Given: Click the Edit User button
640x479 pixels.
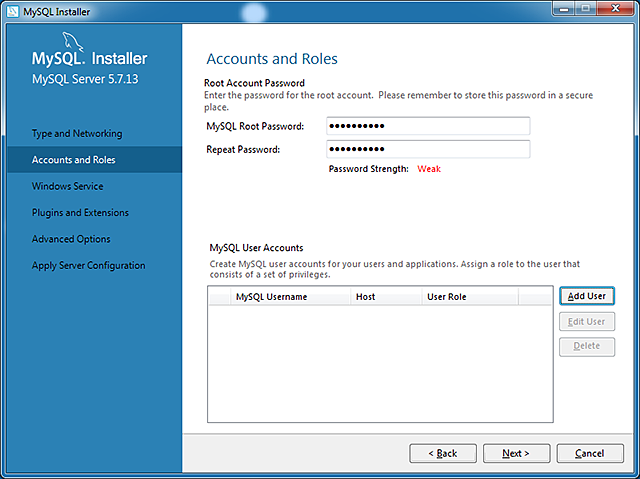Looking at the screenshot, I should [586, 322].
